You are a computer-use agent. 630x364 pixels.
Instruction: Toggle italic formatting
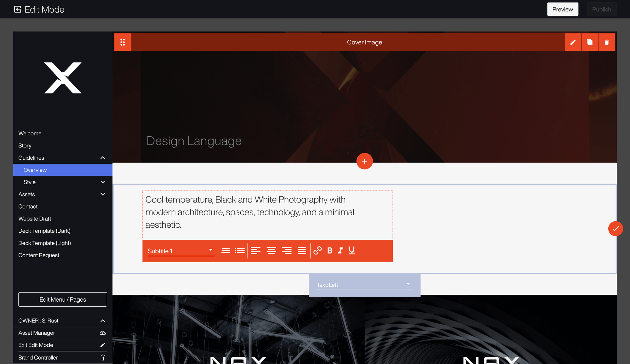coord(341,251)
